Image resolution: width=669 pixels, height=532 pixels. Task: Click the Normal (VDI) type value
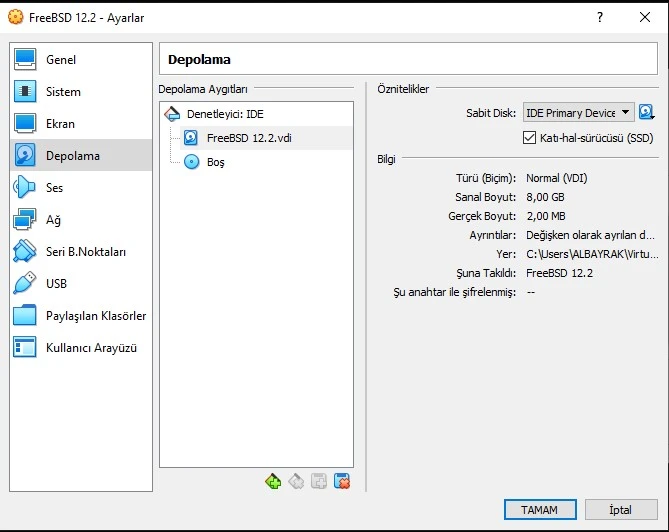coord(557,178)
